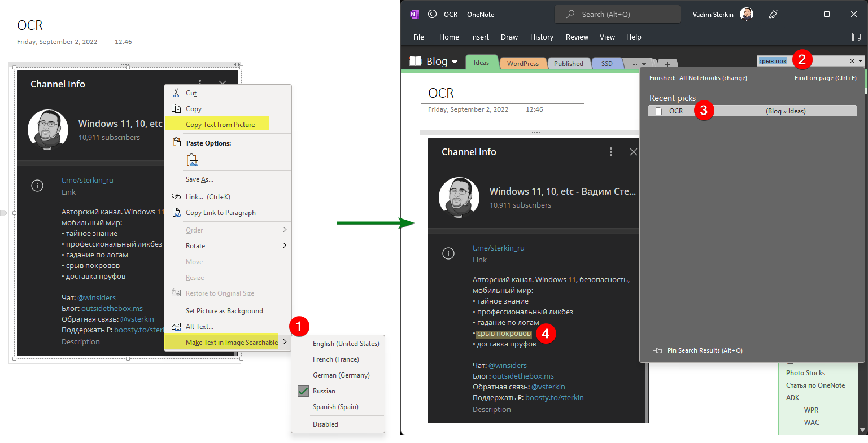The image size is (868, 443).
Task: Click Find on page (Ctrl+F)
Action: point(825,78)
